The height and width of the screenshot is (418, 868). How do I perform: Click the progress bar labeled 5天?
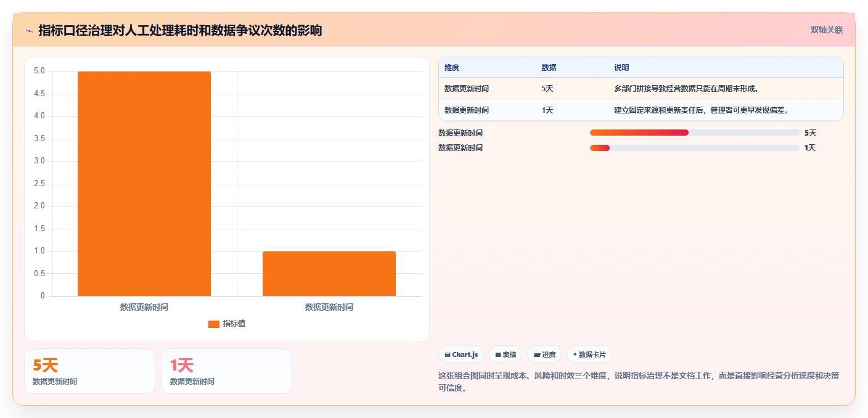(x=694, y=133)
